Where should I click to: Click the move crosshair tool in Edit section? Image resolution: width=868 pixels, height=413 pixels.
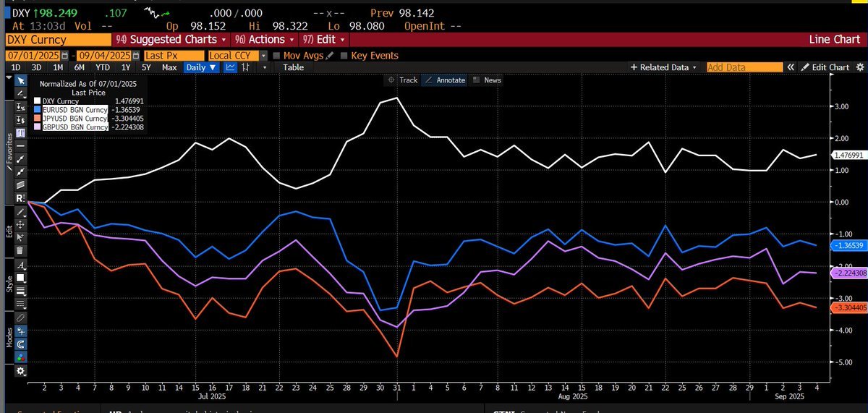[20, 224]
